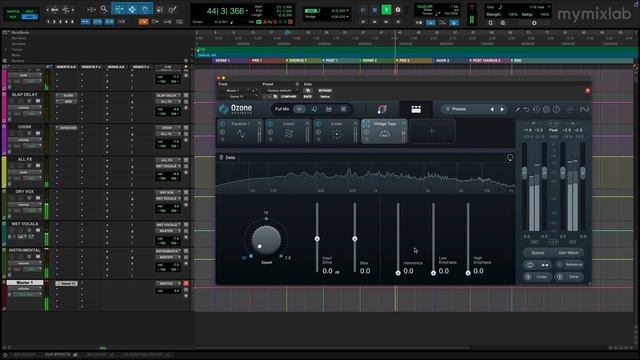The width and height of the screenshot is (640, 360).
Task: Toggle the Ozone Bypass button in the meter panel
Action: click(538, 253)
